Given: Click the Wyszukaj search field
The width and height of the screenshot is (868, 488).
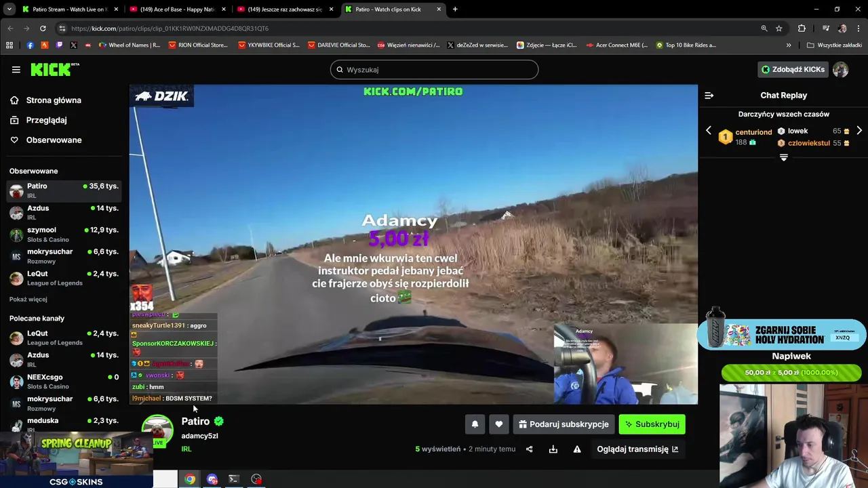Looking at the screenshot, I should (434, 70).
